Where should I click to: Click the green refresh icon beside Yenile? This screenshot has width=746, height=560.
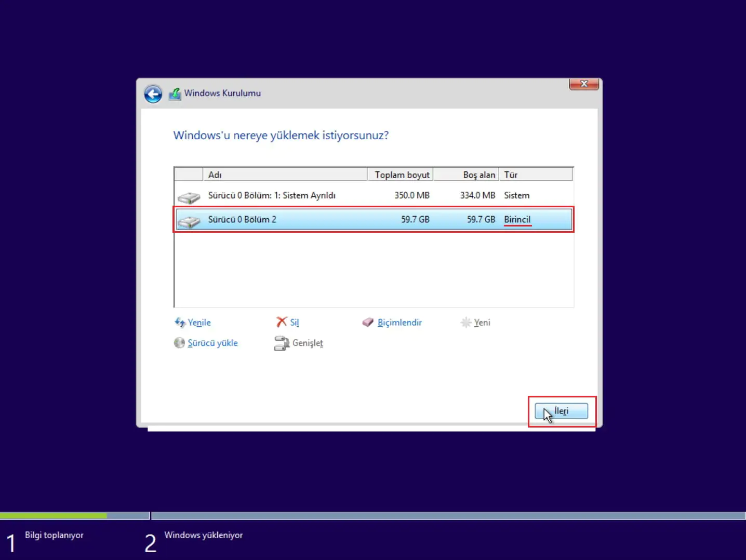180,322
